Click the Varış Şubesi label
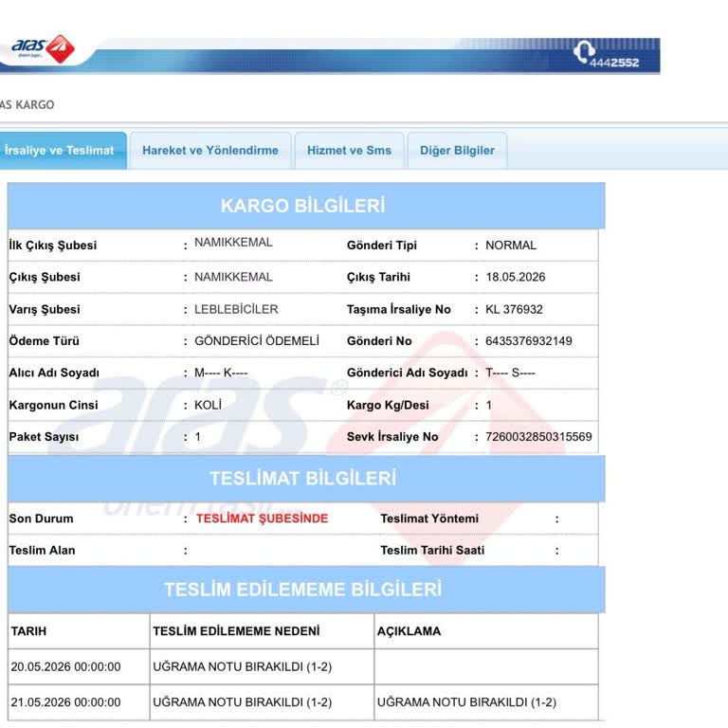 [x=45, y=309]
